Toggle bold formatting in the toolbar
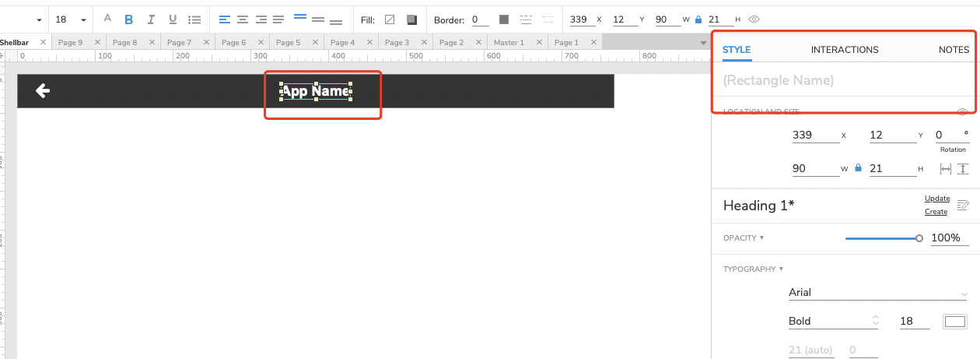 (x=129, y=19)
